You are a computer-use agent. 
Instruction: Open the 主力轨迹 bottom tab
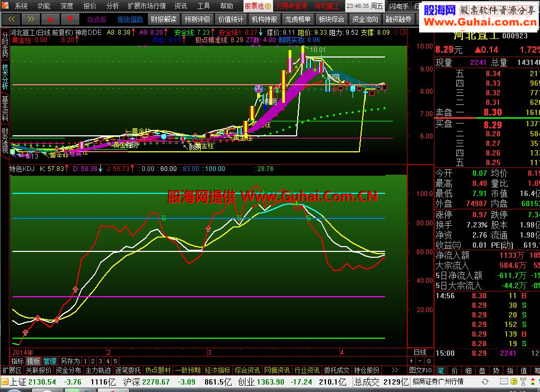coord(98,370)
